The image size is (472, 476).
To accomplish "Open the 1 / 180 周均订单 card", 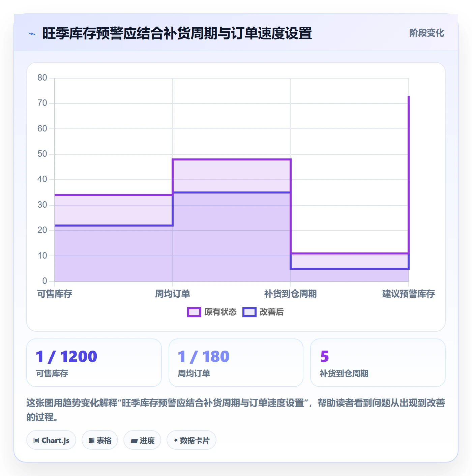I will tap(236, 363).
